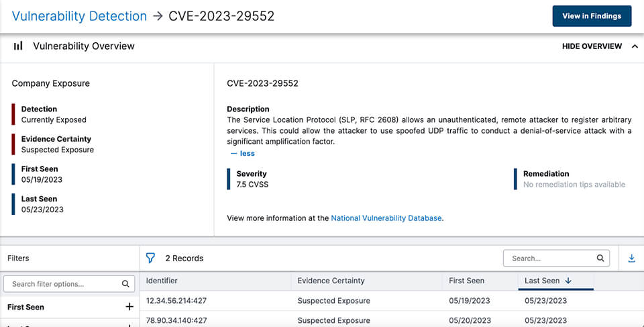Type in the records Search field
644x327 pixels.
[x=550, y=258]
